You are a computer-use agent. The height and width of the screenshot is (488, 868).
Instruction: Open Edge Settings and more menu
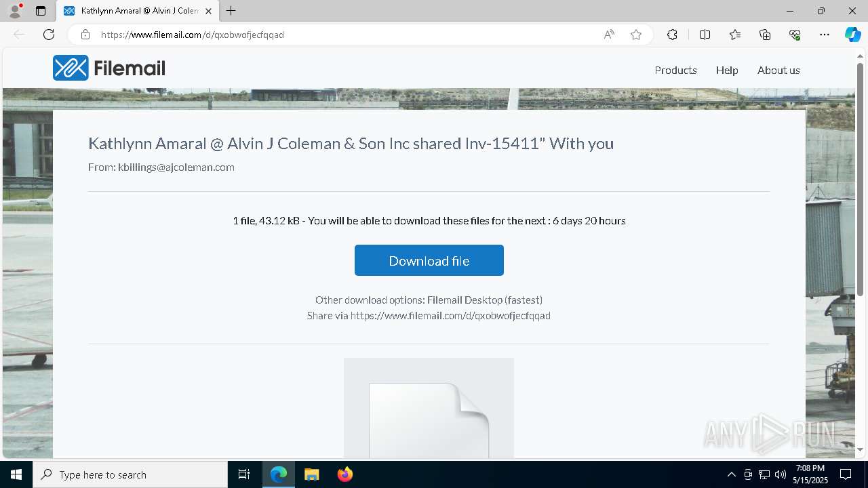click(825, 35)
